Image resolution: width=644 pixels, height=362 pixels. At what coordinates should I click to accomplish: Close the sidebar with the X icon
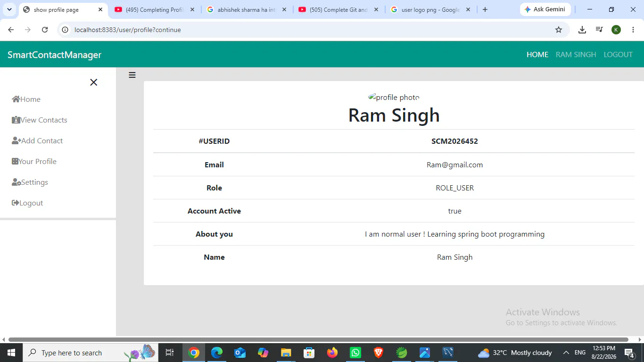pos(94,82)
